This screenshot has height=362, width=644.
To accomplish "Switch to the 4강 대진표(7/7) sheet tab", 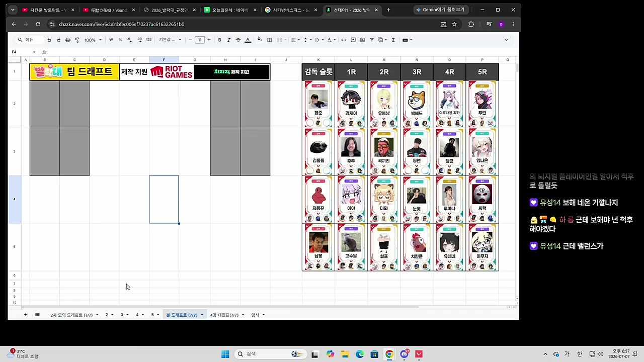I will click(x=224, y=315).
